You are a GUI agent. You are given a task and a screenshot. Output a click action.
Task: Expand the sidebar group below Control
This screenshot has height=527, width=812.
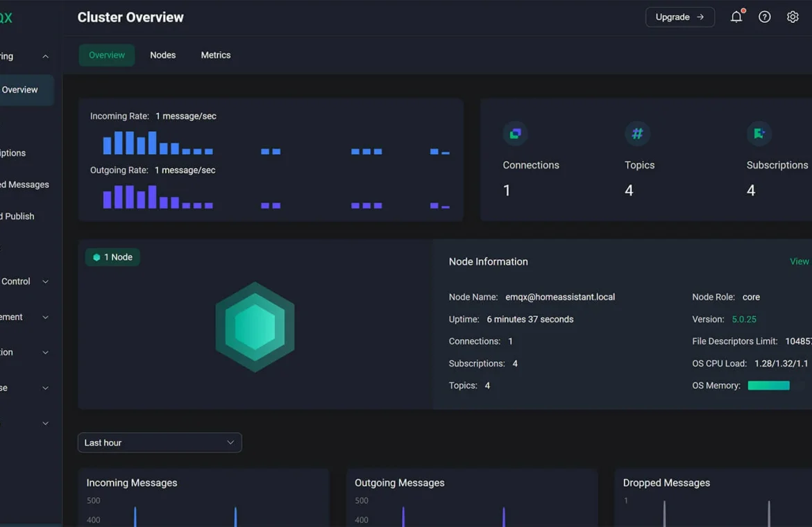(45, 317)
